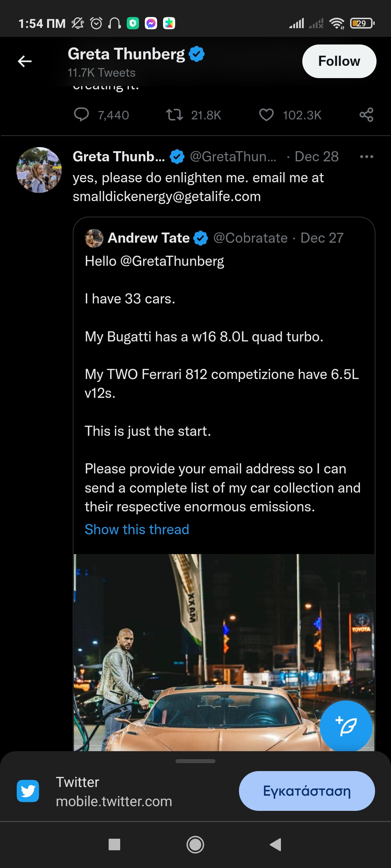The image size is (391, 868).
Task: Tap the back arrow in header
Action: (x=25, y=61)
